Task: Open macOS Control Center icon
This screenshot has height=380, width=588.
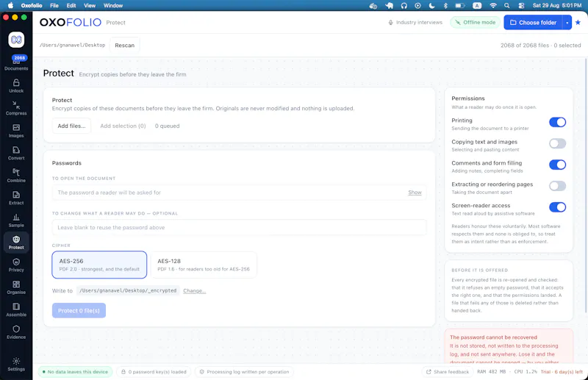Action: 521,6
